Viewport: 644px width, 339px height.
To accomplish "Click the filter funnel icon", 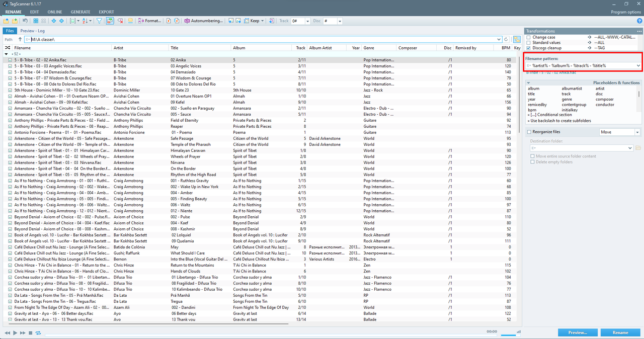I will click(x=99, y=21).
